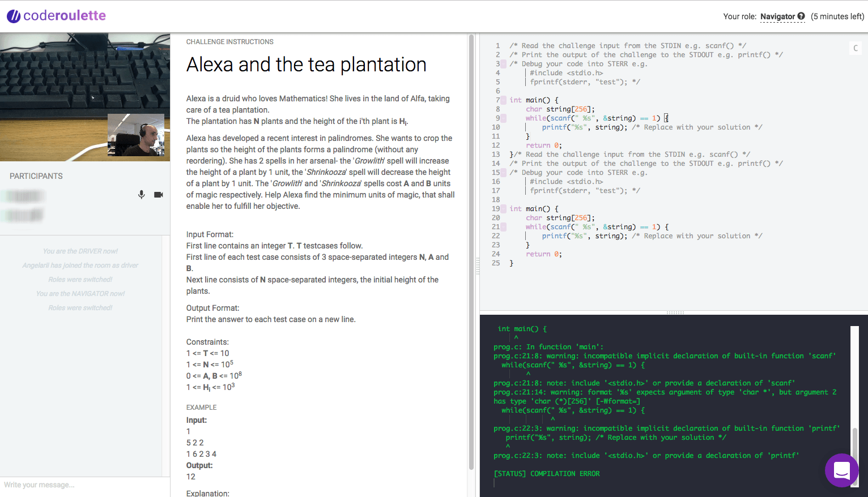
Task: Click 'You are the DRIVER now!' chat message
Action: click(80, 251)
